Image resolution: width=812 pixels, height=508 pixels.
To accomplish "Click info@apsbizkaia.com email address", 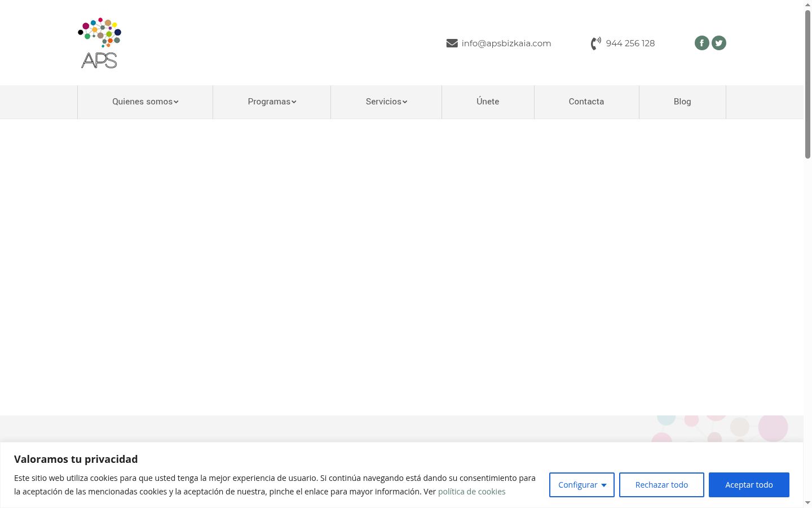I will (506, 43).
